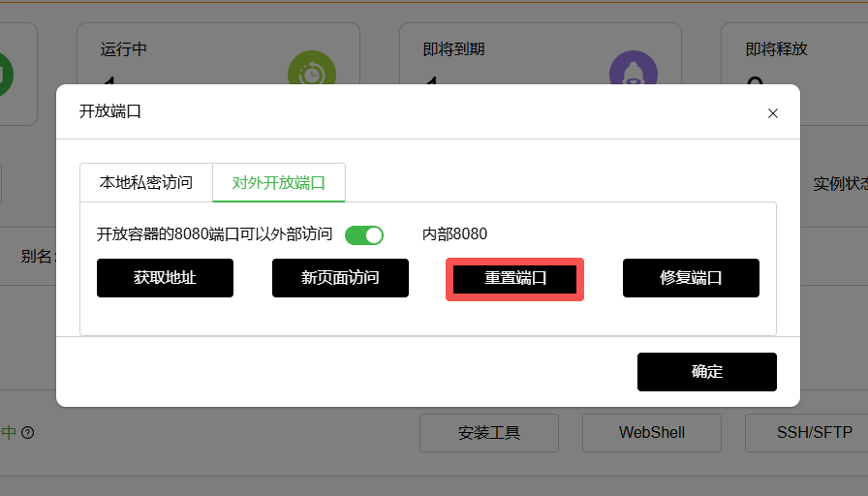Click the 重置端口 button

click(x=514, y=278)
